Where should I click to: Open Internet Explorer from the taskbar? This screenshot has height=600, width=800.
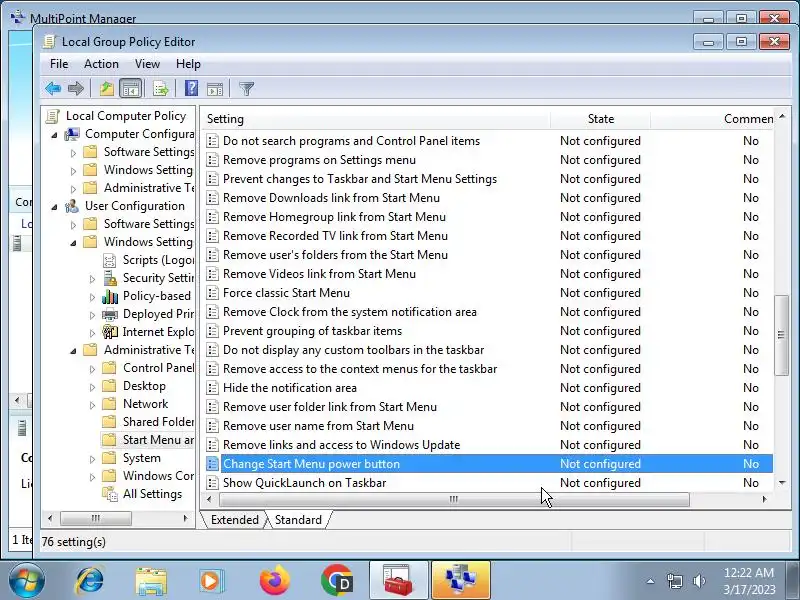[x=89, y=581]
